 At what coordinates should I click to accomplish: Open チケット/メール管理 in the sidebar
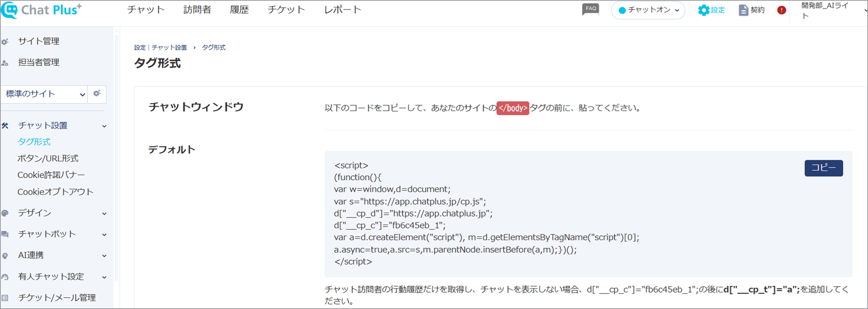pyautogui.click(x=57, y=298)
